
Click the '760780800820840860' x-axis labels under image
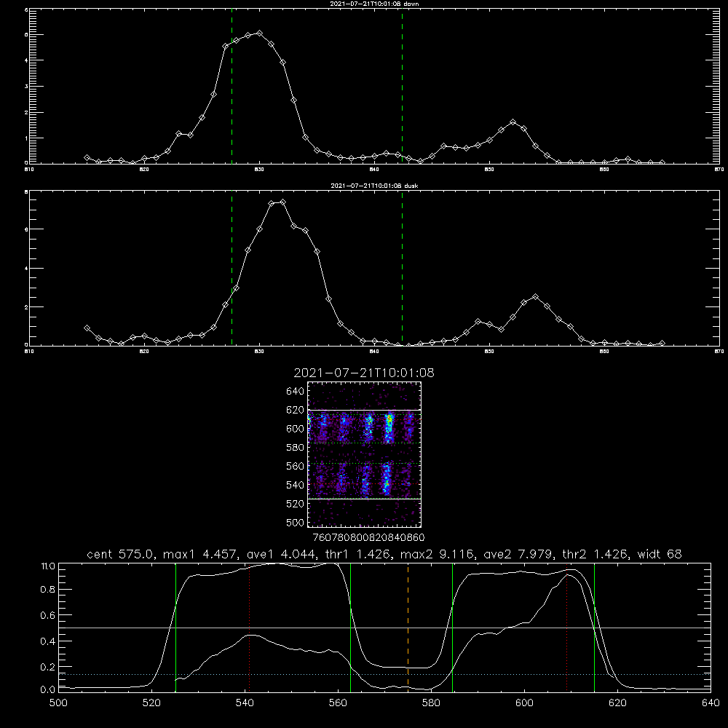[368, 537]
